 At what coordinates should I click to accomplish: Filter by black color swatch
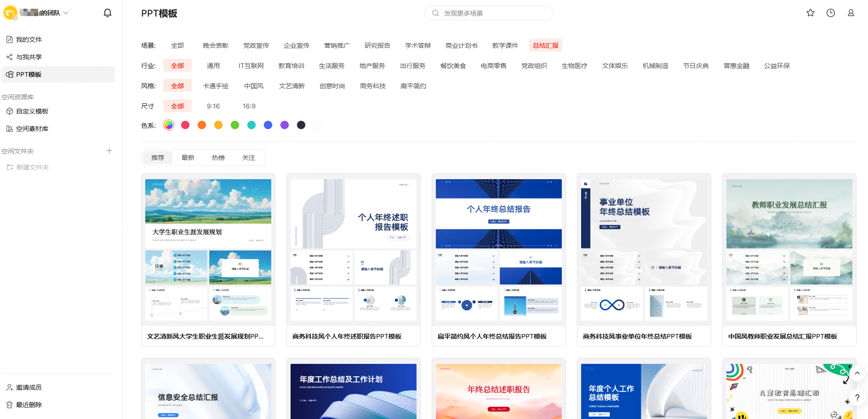coord(301,125)
